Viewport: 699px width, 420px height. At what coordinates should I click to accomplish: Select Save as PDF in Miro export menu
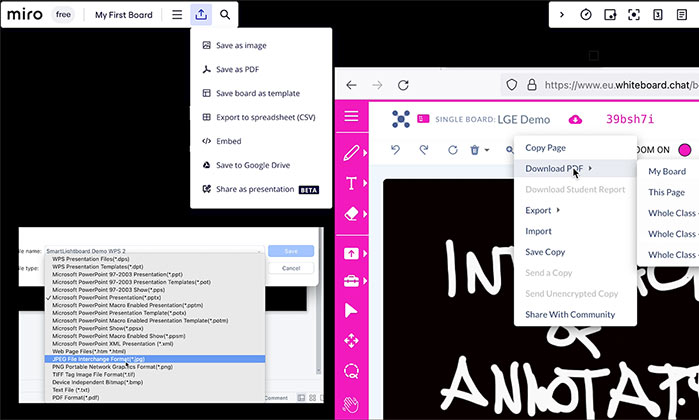(241, 69)
